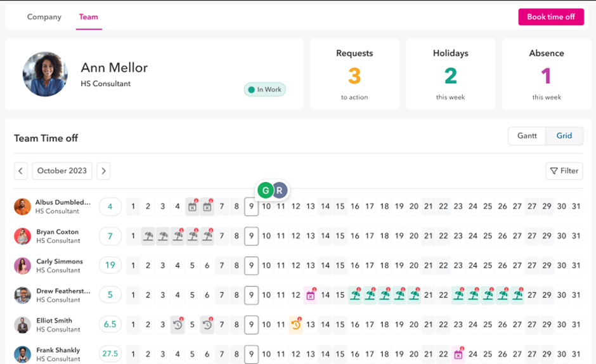Open Albus's absence icon on day 5
This screenshot has height=364, width=596.
(x=192, y=207)
